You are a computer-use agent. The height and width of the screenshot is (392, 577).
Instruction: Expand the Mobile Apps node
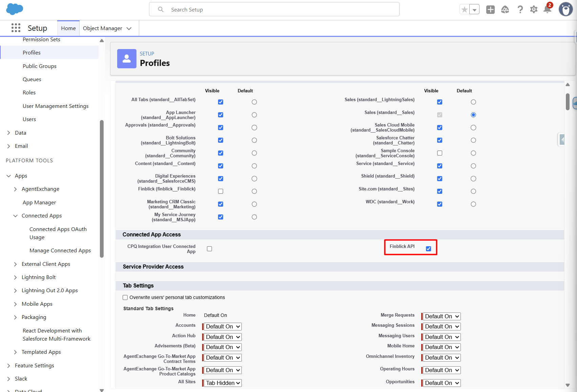coord(15,304)
